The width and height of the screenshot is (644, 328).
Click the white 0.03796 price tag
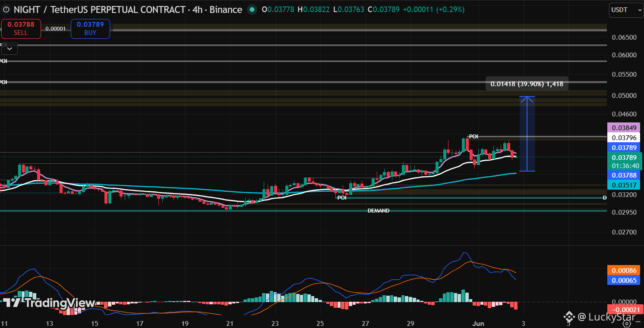coord(624,138)
